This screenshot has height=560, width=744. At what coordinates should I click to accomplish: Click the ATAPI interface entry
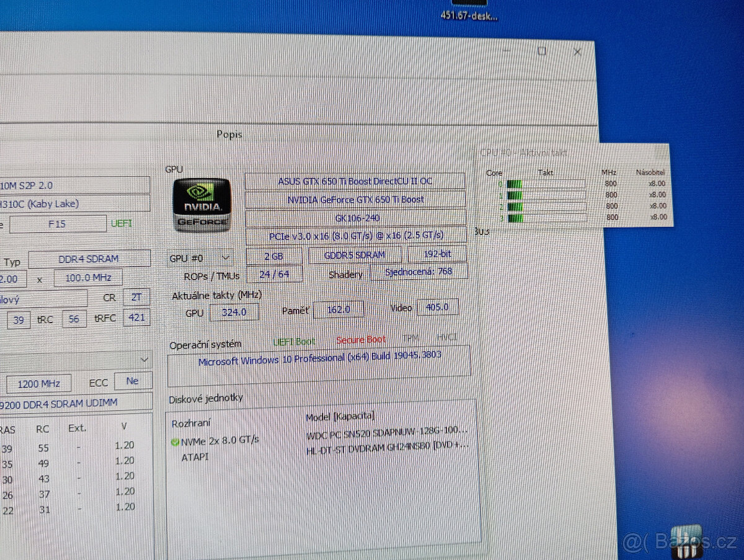(x=195, y=457)
